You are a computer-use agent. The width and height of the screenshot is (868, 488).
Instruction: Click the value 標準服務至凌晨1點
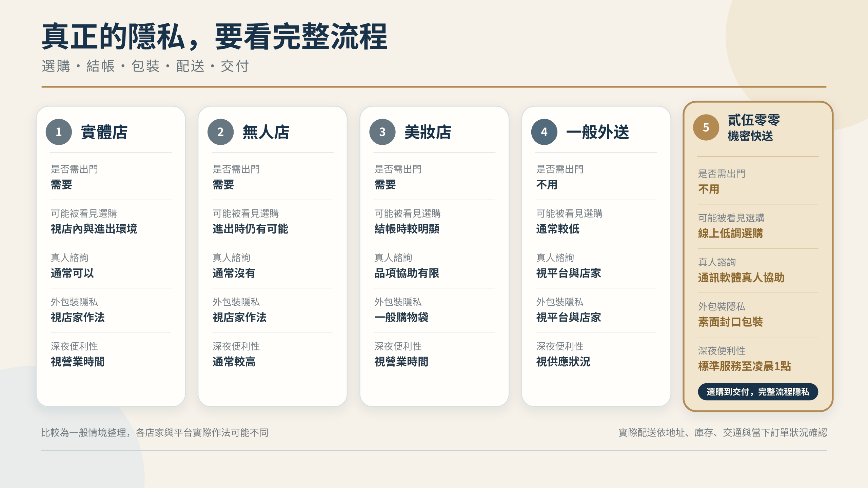point(745,366)
